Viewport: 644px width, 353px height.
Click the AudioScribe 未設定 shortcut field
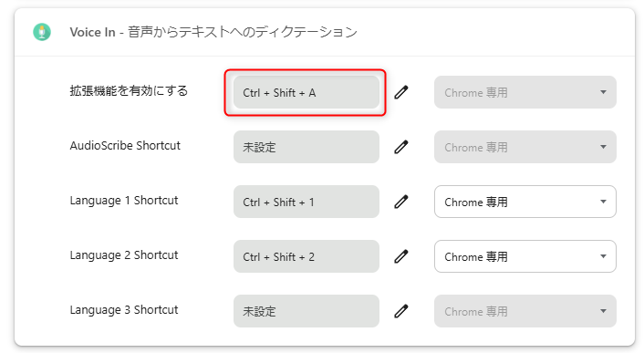tap(306, 147)
